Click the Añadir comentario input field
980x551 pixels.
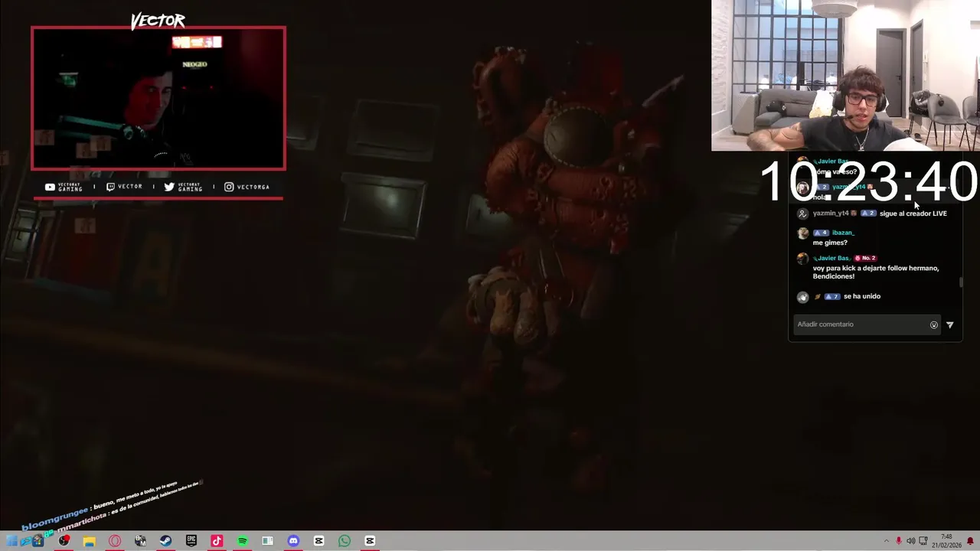point(867,324)
